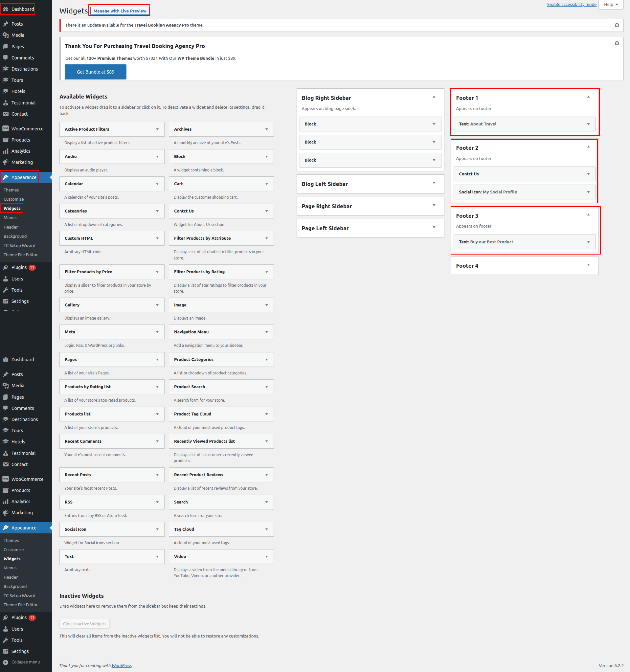The width and height of the screenshot is (630, 672).
Task: Select the Filter Products by Price widget title
Action: pyautogui.click(x=89, y=272)
